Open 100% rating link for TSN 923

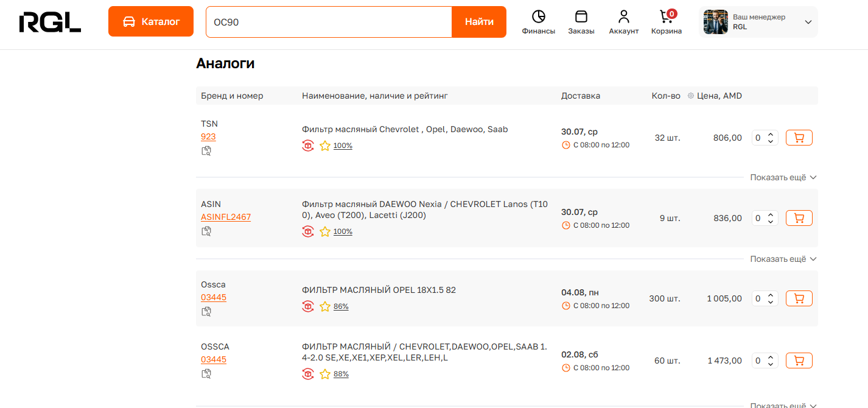343,146
